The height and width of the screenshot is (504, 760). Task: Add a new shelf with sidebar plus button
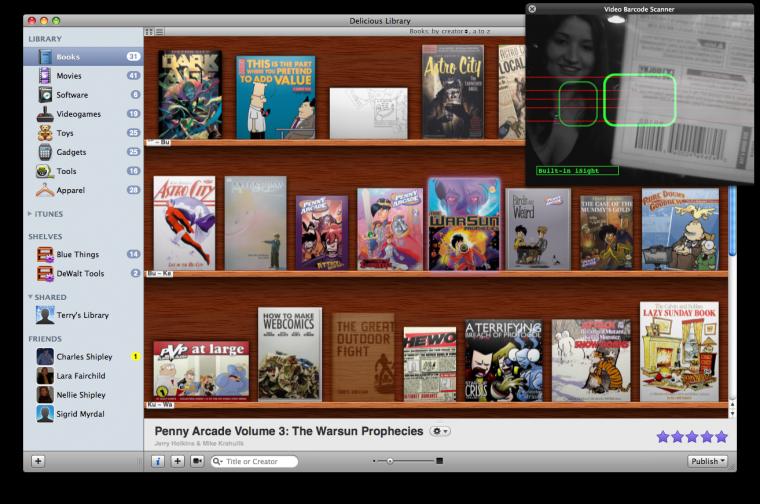38,461
